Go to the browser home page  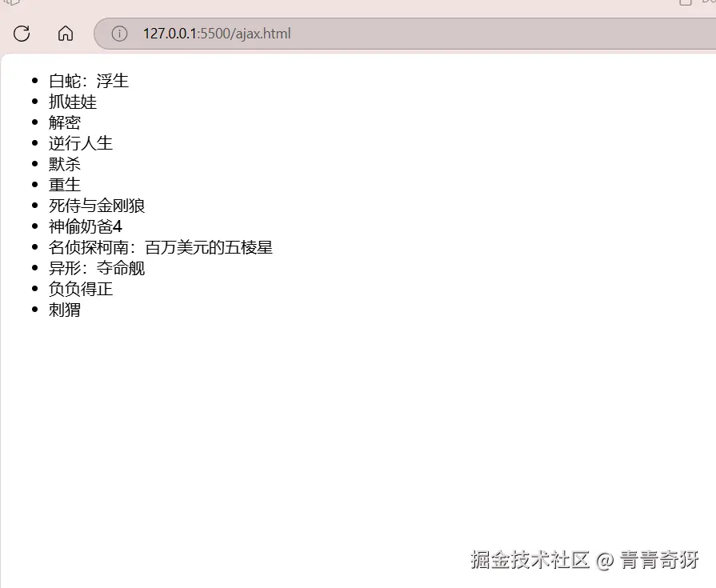66,34
